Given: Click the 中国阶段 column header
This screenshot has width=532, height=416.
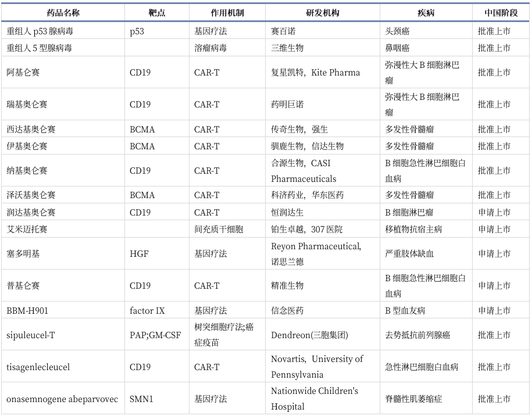Looking at the screenshot, I should point(501,13).
